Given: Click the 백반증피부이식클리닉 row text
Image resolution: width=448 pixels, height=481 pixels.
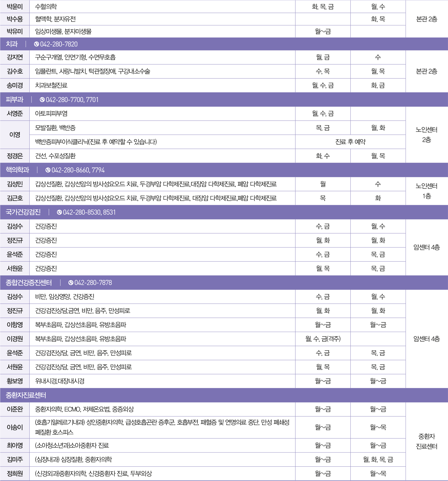Looking at the screenshot, I should pos(96,142).
